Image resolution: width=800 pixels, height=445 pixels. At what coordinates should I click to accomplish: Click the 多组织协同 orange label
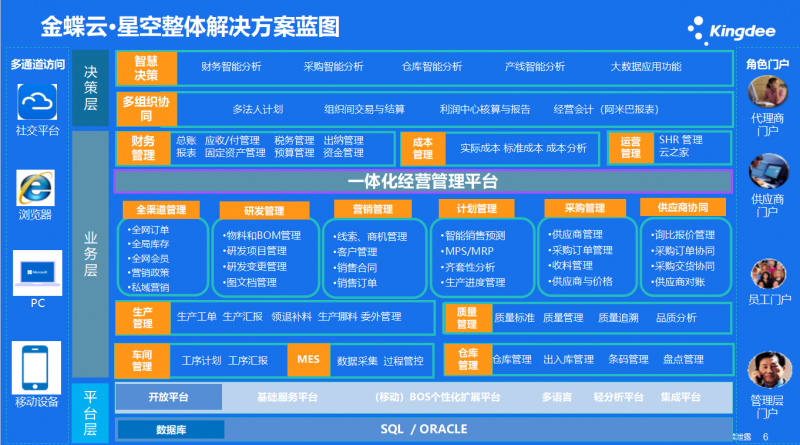click(x=146, y=109)
